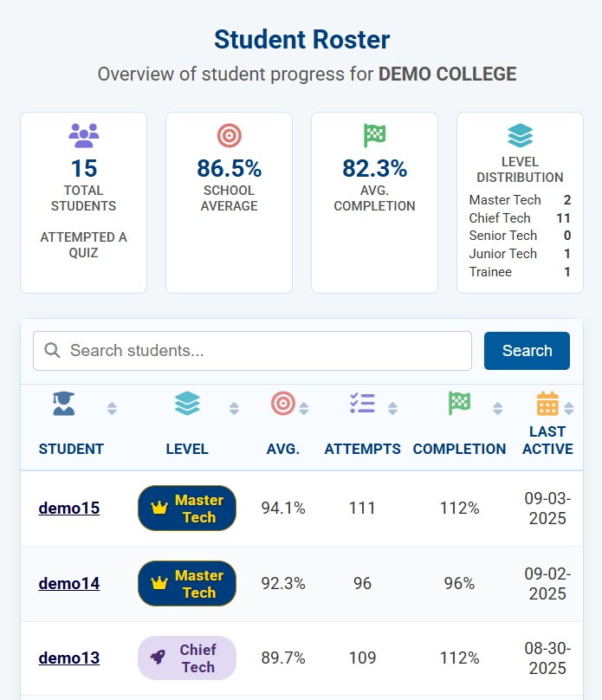Click the school average target icon

point(229,135)
